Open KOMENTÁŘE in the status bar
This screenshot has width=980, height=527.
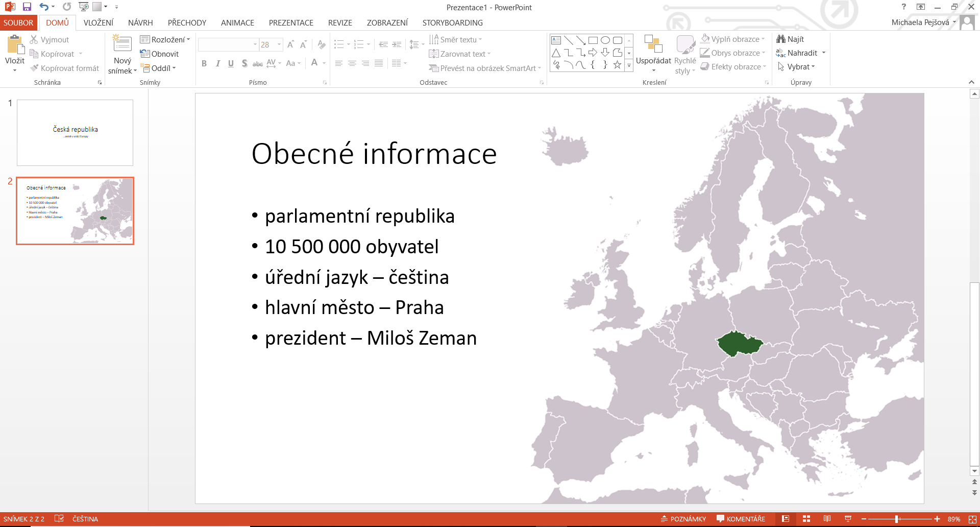point(741,519)
